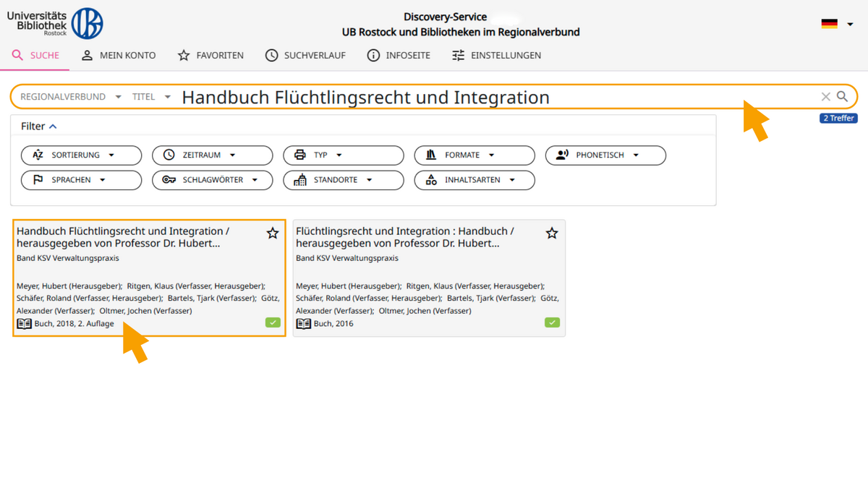Click the search magnifier icon
The height and width of the screenshot is (488, 868).
[841, 96]
